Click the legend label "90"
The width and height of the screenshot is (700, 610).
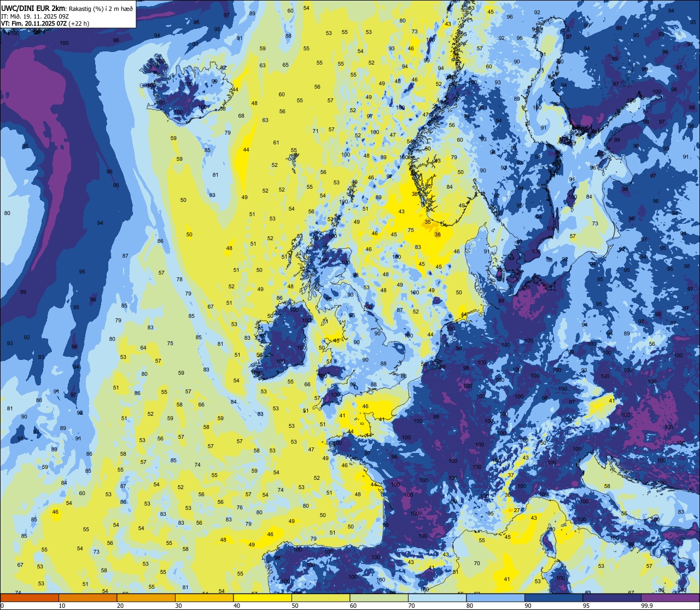[x=528, y=606]
